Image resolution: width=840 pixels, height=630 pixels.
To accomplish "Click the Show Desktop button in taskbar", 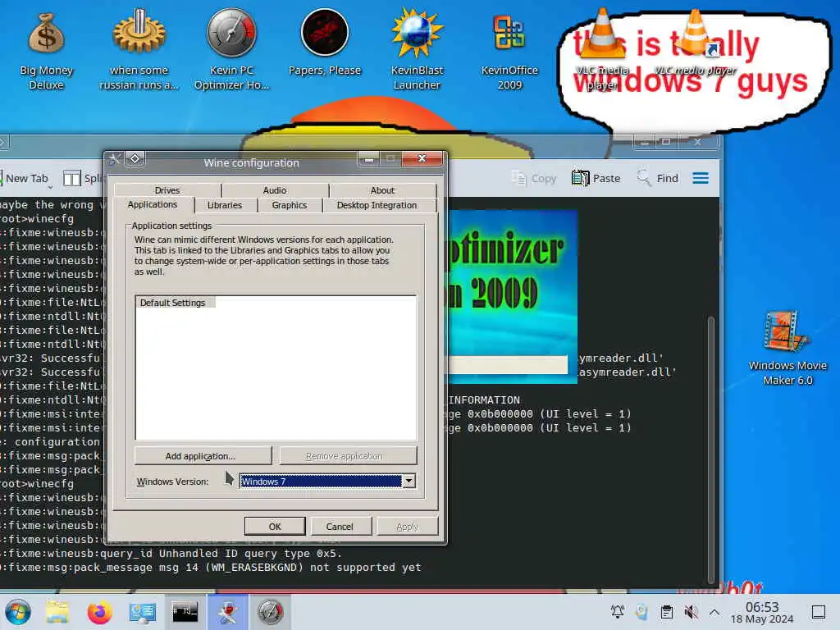I will tap(819, 612).
